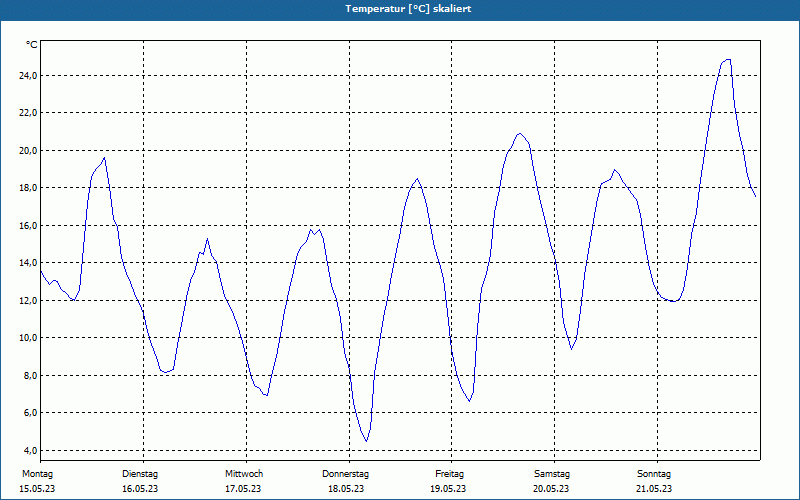Screen dimensions: 800x500
Task: Select the 6,0 y-axis label
Action: [x=29, y=413]
